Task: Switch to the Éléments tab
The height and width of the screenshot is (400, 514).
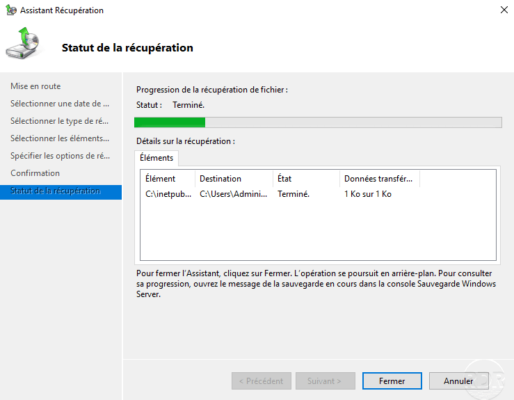Action: point(156,158)
